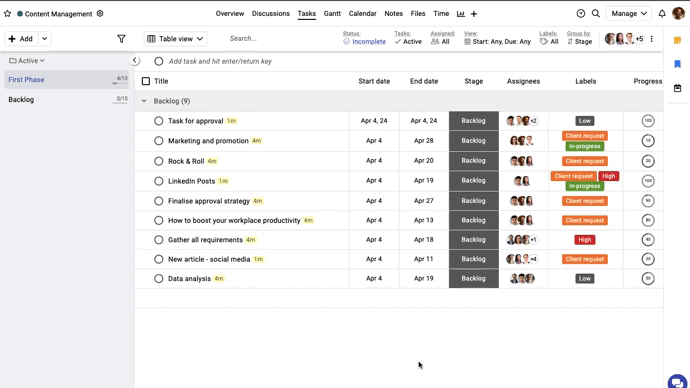The height and width of the screenshot is (388, 690).
Task: Open the reports chart icon tab
Action: 461,14
